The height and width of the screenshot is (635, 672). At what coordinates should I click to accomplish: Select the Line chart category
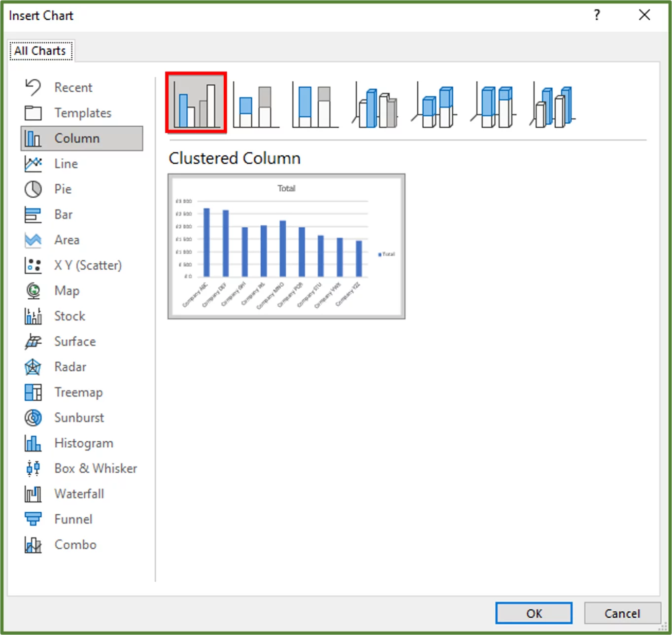[66, 164]
